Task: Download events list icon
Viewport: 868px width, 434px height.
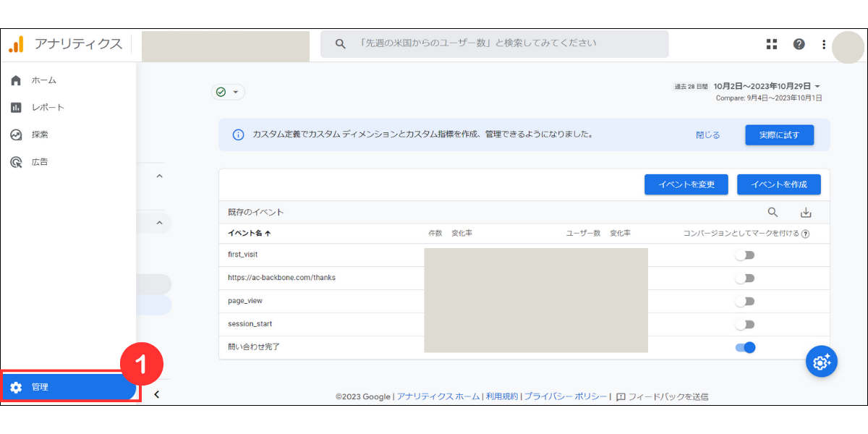Action: tap(806, 212)
